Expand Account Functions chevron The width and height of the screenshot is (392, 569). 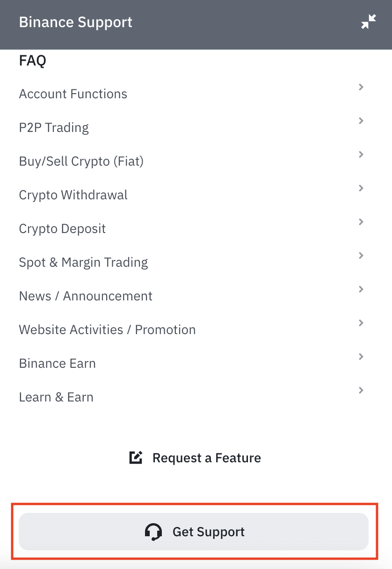(361, 87)
